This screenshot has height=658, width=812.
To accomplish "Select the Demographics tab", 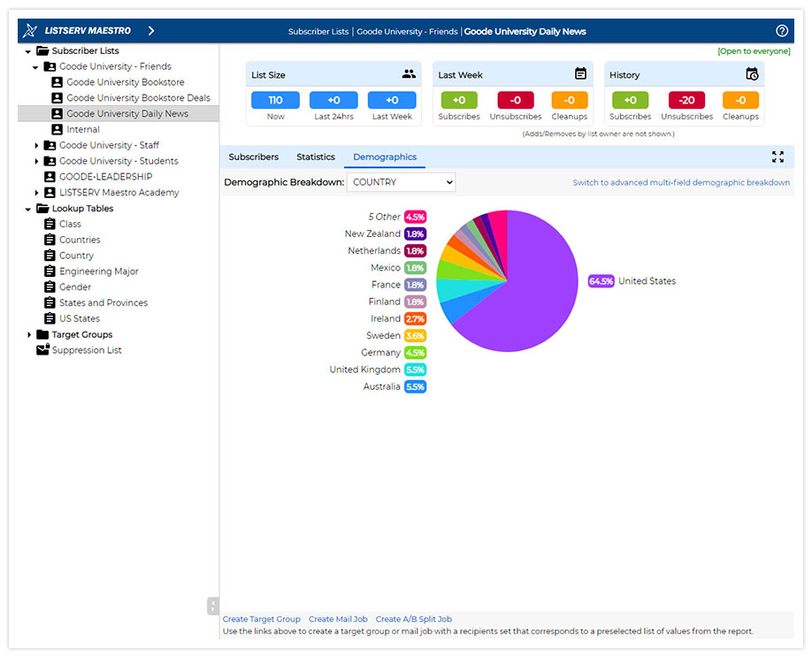I will [x=385, y=157].
